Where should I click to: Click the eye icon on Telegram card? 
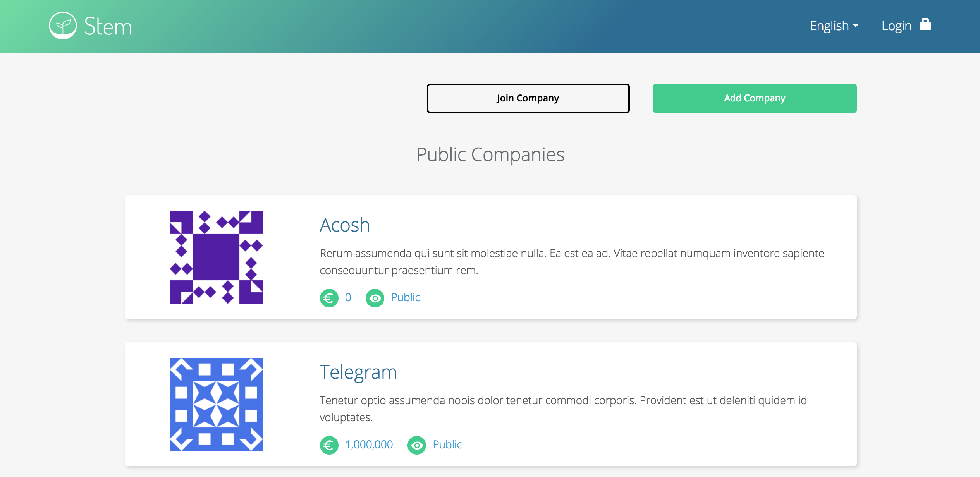(x=416, y=445)
